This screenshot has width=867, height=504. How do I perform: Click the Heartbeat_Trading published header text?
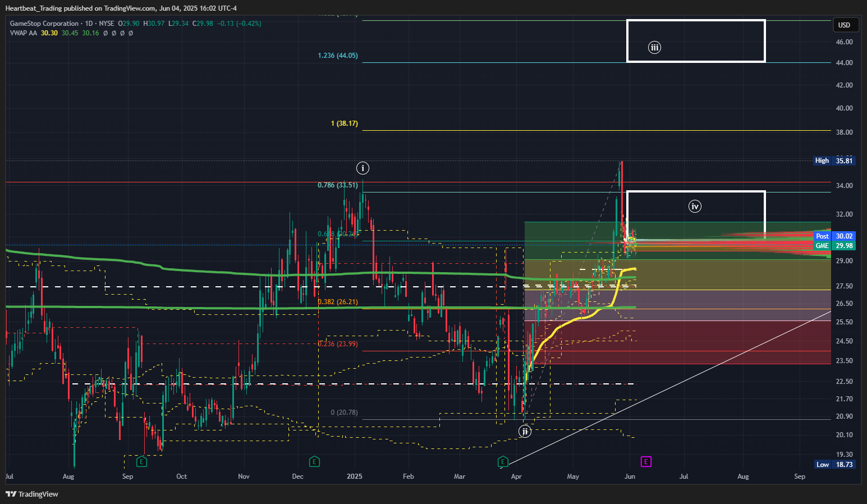[x=121, y=8]
